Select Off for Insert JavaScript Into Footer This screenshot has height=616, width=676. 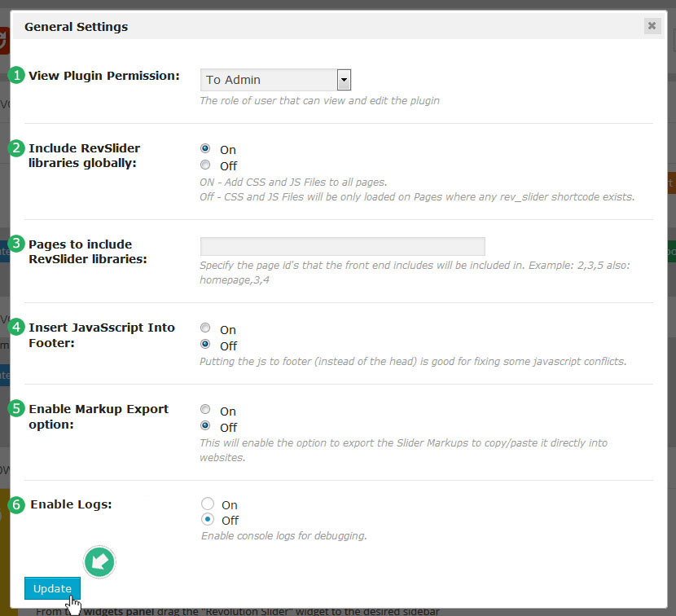click(205, 345)
